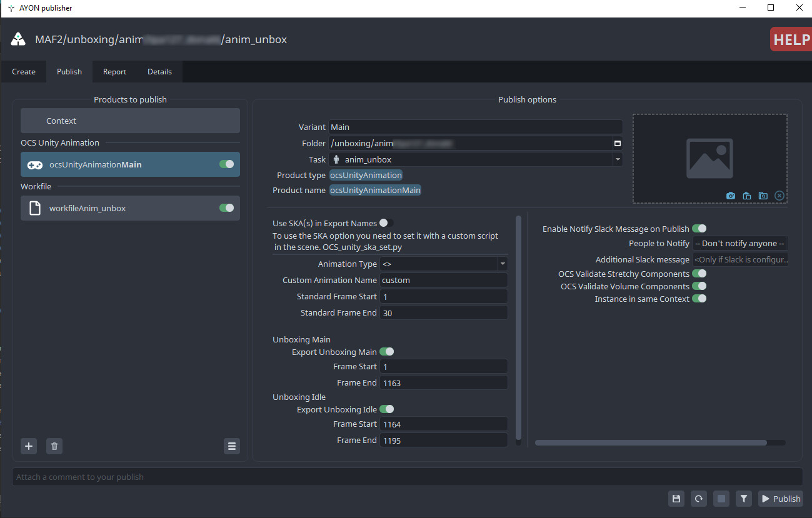812x518 pixels.
Task: Click the Product type value ocsUnityAnimation
Action: pos(366,175)
